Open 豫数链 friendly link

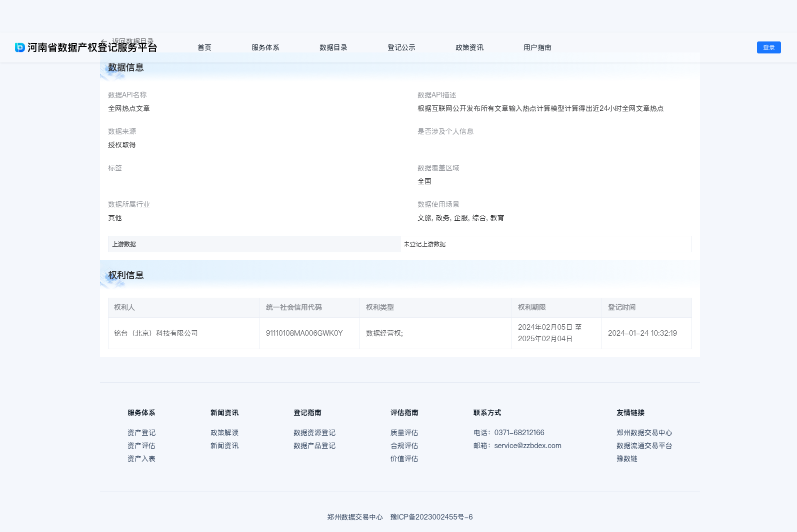[x=627, y=459]
